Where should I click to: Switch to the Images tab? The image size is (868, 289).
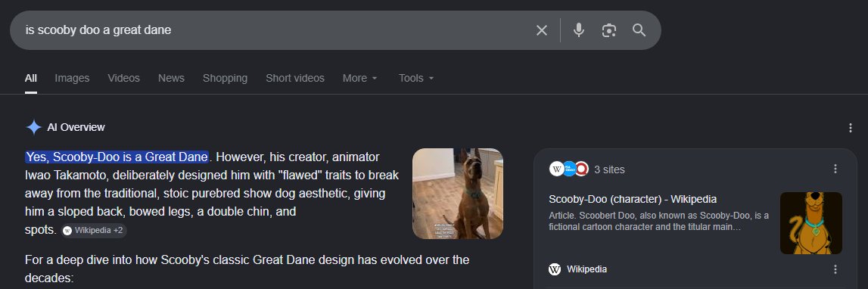[72, 78]
